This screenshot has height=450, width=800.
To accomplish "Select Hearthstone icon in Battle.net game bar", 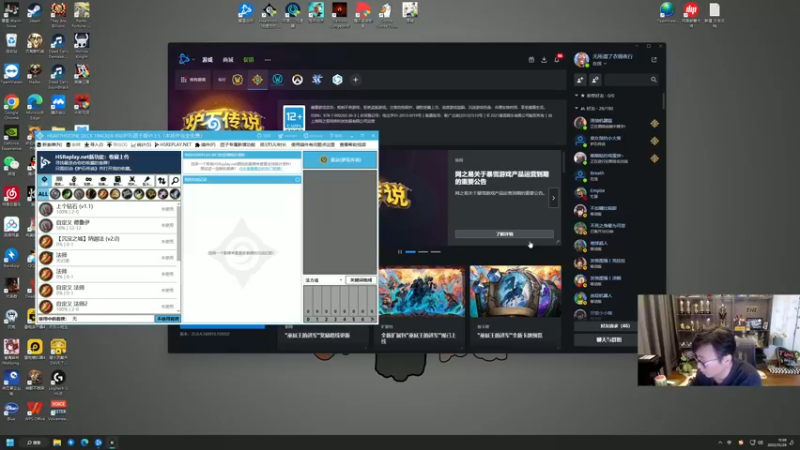I will (257, 80).
